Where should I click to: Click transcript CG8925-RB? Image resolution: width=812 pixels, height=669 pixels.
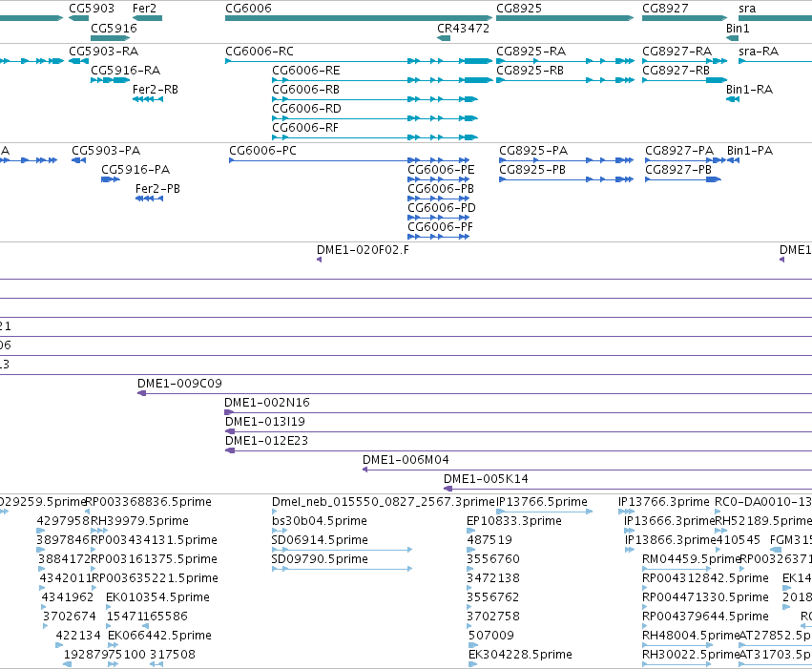click(565, 80)
